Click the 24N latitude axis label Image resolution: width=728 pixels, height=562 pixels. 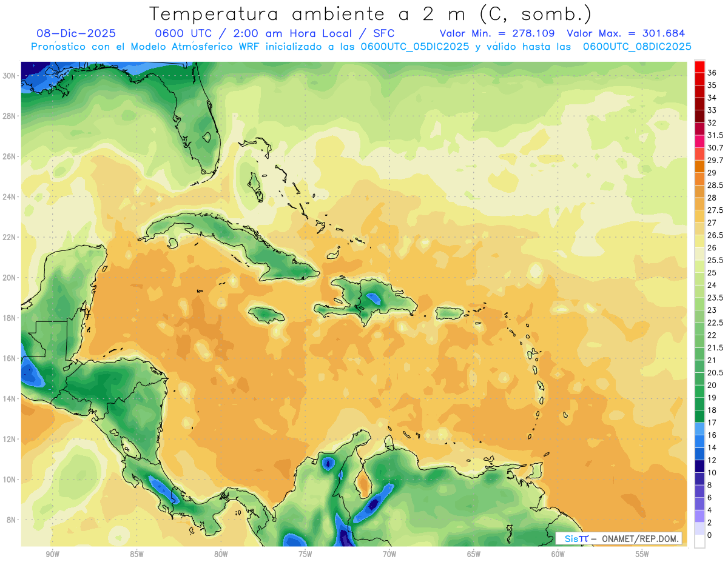10,196
